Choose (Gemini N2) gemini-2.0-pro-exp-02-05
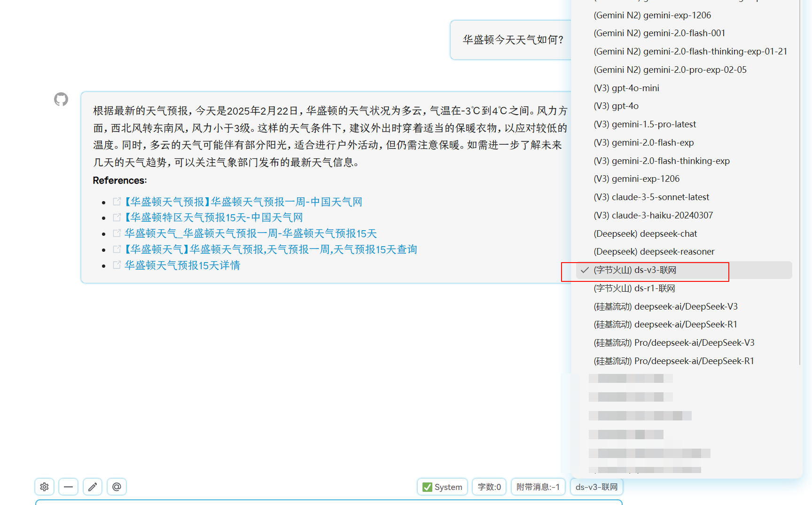812x505 pixels. (684, 70)
